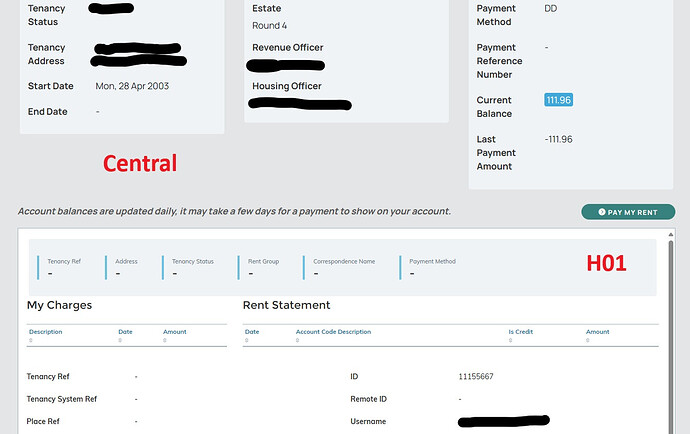Click the Start Date Mon, 28 Apr 2003
The height and width of the screenshot is (434, 690).
[x=132, y=86]
